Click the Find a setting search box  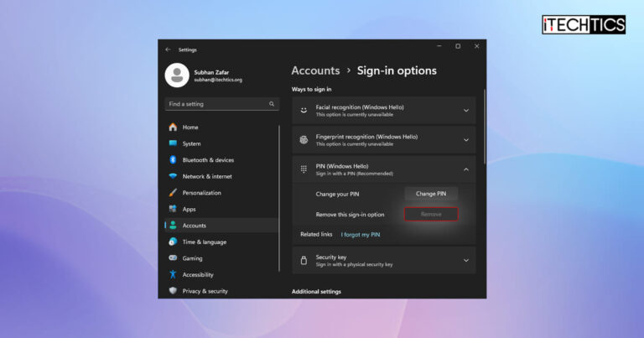point(221,104)
